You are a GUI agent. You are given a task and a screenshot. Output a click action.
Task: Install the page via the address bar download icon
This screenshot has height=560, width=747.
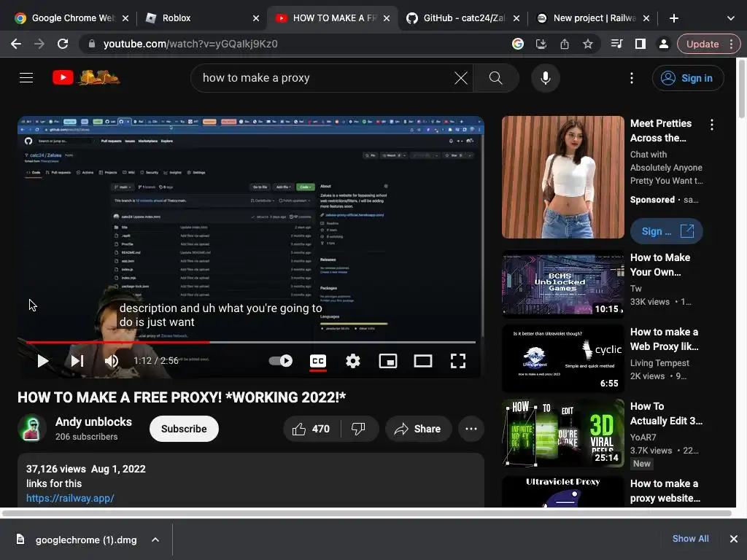click(x=541, y=44)
